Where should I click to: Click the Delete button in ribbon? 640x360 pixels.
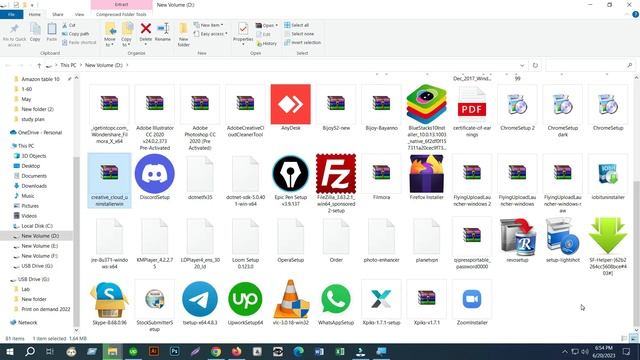click(146, 33)
